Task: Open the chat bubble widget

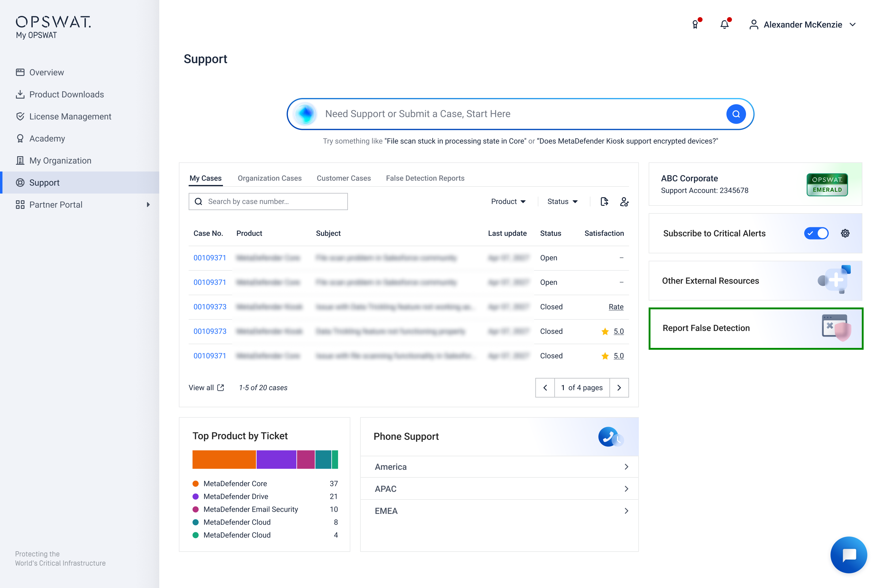Action: (x=848, y=555)
